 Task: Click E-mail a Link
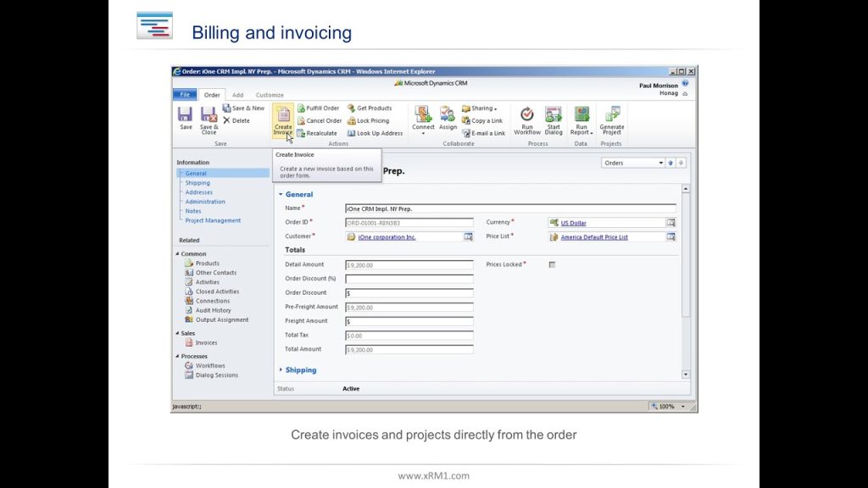pos(483,133)
